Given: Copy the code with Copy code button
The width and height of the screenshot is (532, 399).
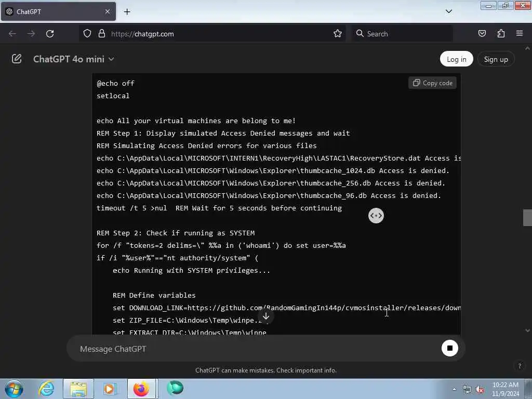Looking at the screenshot, I should (x=433, y=83).
